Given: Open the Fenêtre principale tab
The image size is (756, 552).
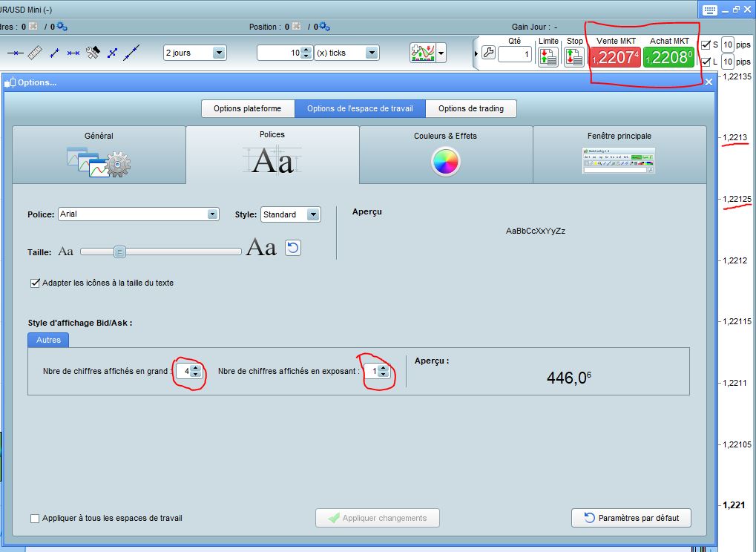Looking at the screenshot, I should click(619, 154).
